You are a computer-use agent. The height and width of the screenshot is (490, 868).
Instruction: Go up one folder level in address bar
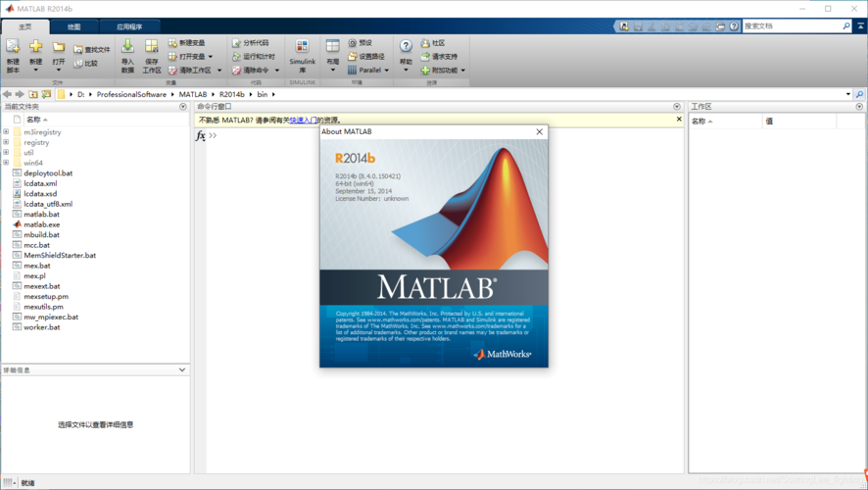[32, 94]
